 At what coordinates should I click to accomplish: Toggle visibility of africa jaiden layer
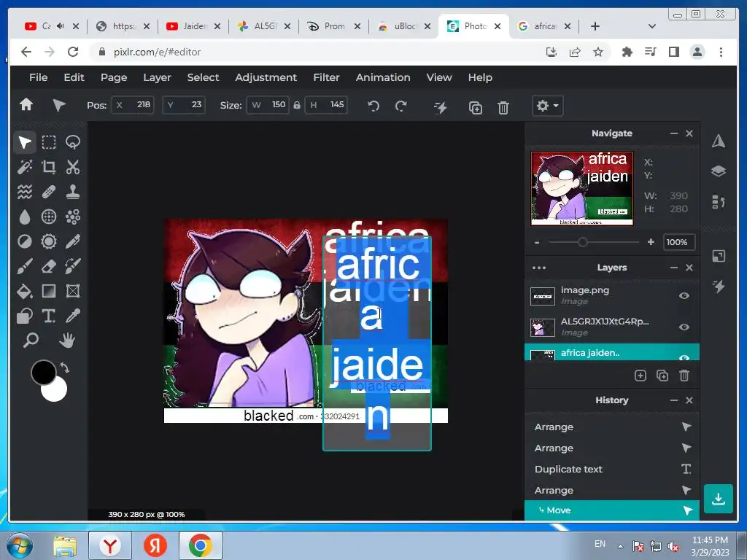pos(684,357)
